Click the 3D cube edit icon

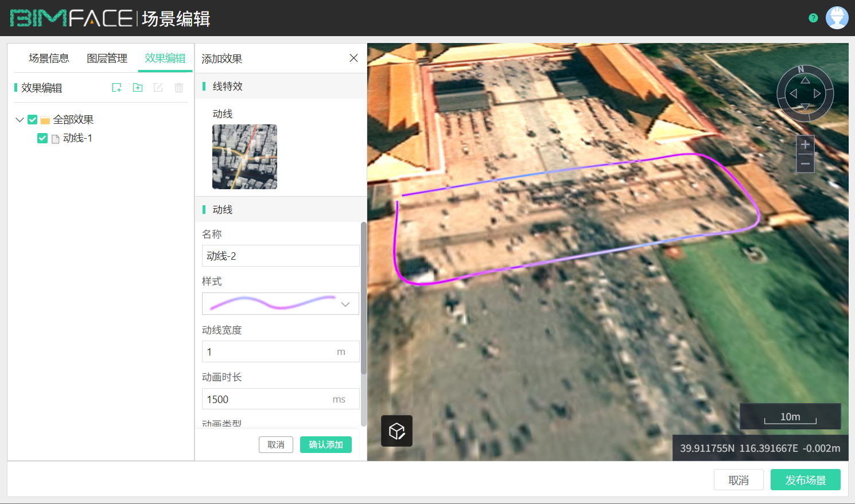[397, 431]
